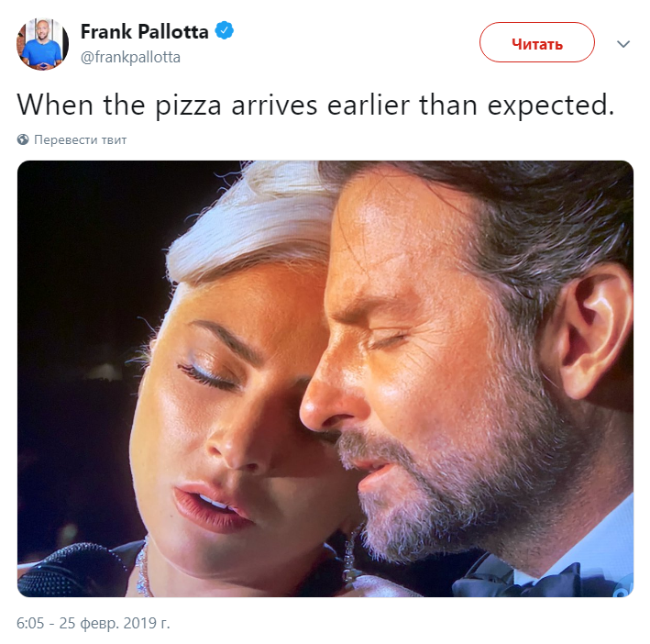This screenshot has height=644, width=650.
Task: Click the tweet text about pizza
Action: tap(315, 105)
